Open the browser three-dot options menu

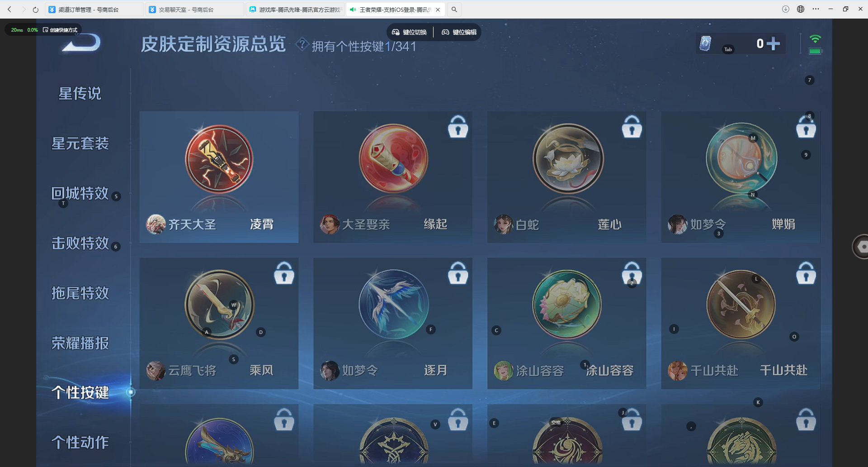(816, 9)
